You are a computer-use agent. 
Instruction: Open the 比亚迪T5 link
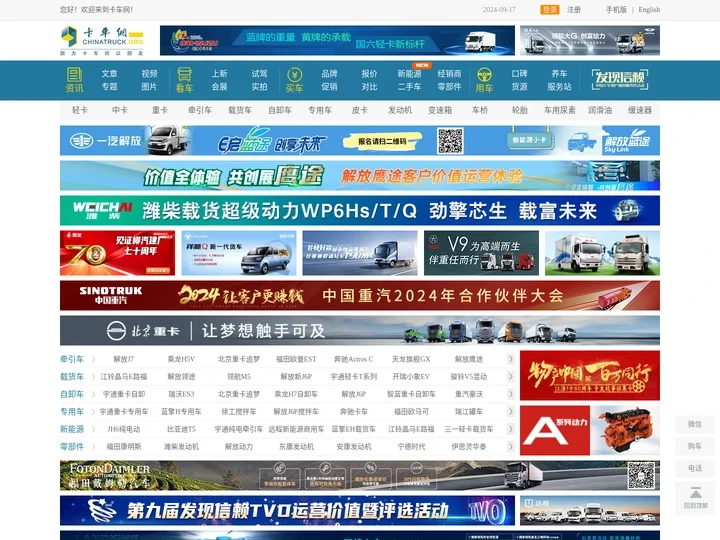tap(181, 429)
